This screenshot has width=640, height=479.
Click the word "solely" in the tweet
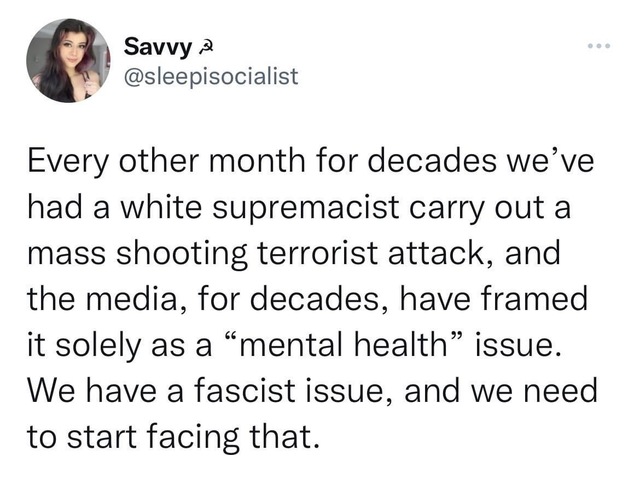pyautogui.click(x=98, y=346)
